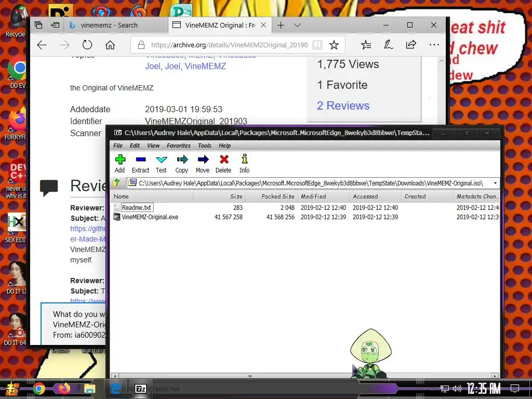Sort by the Size column header
532x399 pixels.
tap(219, 196)
